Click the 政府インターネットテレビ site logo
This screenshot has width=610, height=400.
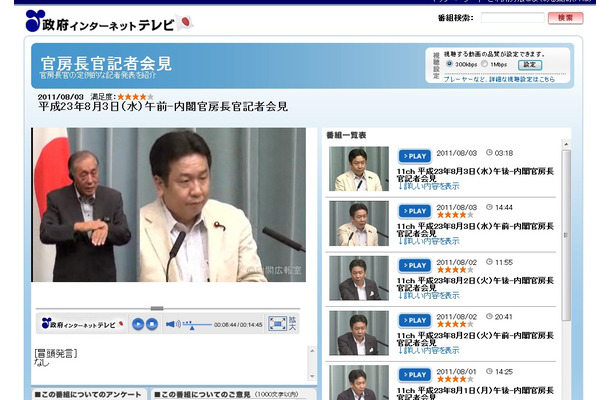[x=109, y=21]
